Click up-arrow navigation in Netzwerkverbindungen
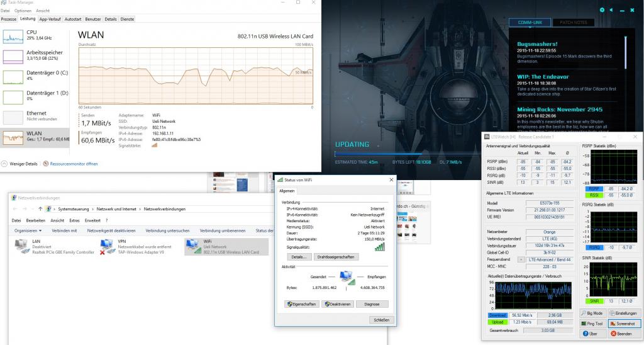The height and width of the screenshot is (345, 644). 40,209
